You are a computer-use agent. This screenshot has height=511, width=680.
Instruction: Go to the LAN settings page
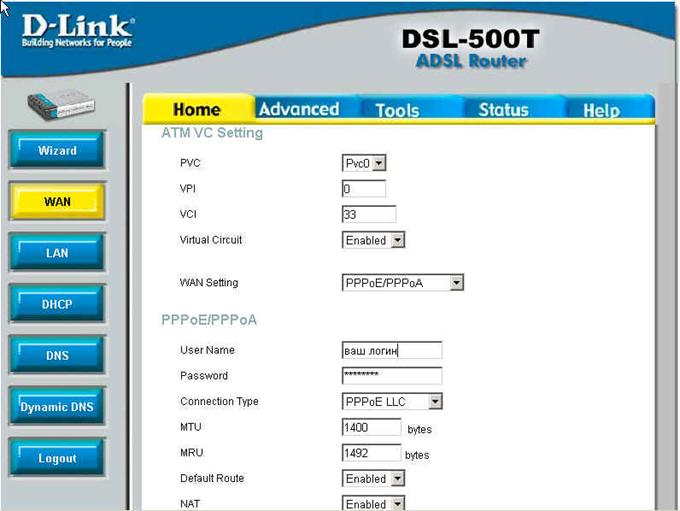[x=57, y=252]
